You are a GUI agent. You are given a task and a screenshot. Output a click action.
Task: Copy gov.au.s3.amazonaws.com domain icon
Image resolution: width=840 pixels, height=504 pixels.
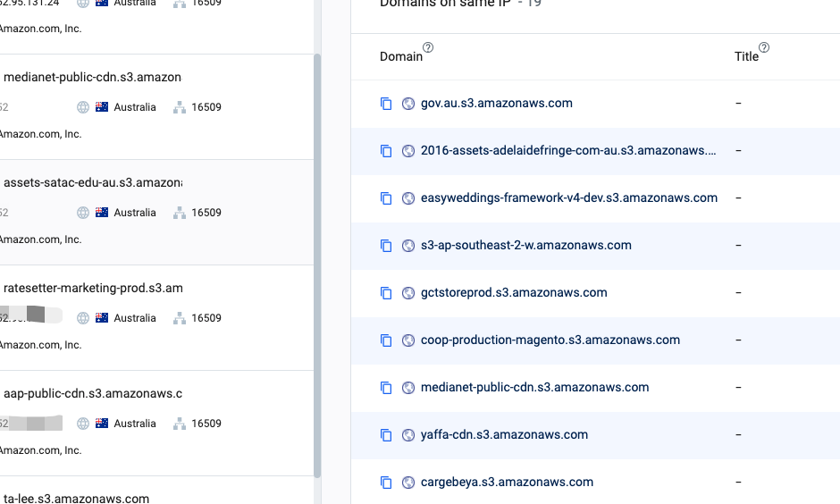pyautogui.click(x=386, y=104)
